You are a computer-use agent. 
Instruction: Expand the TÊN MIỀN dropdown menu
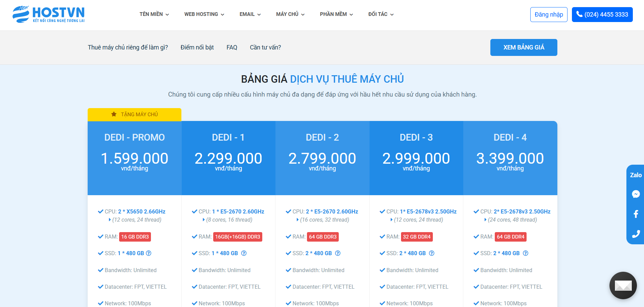click(154, 14)
